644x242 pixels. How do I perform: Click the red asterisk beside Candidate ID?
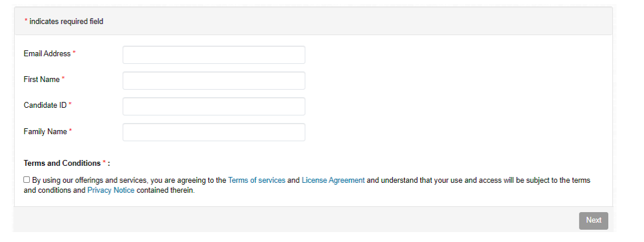coord(70,105)
